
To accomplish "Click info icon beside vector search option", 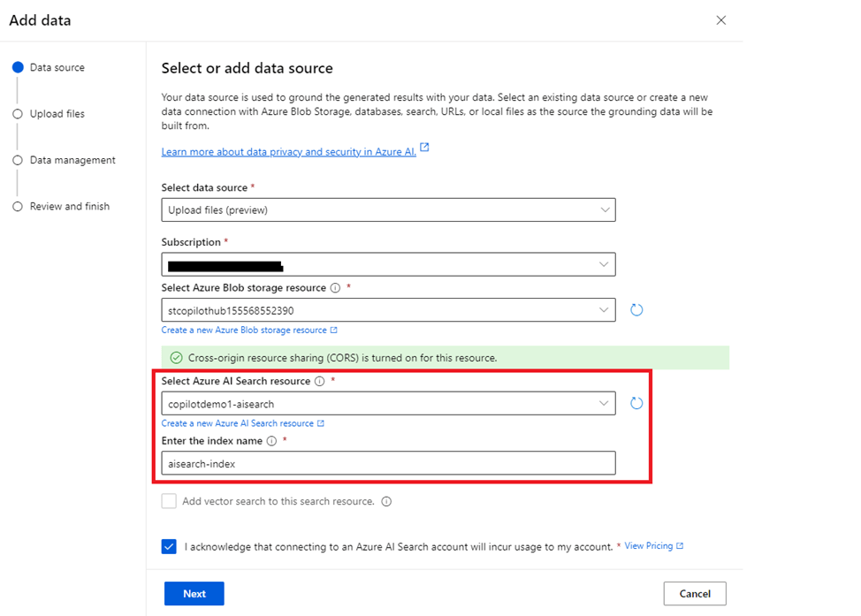I will click(386, 501).
